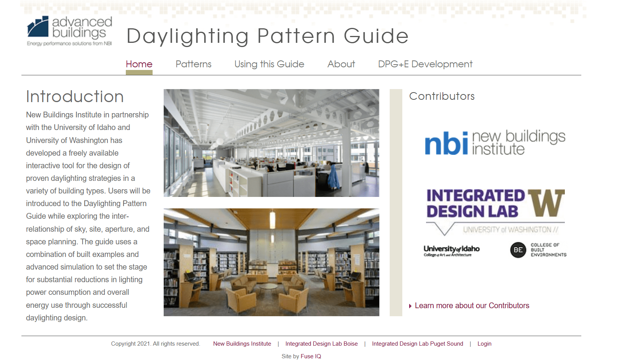Click the Login link in footer

coord(485,344)
